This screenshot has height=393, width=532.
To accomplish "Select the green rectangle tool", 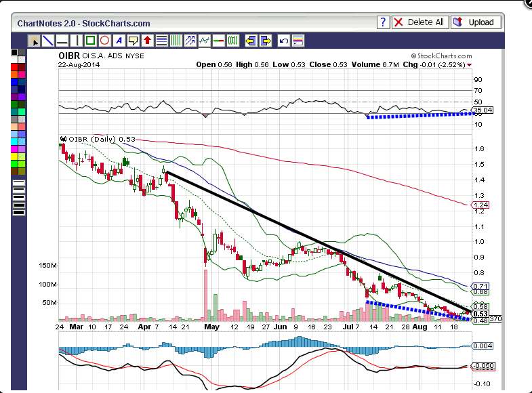I will point(91,41).
